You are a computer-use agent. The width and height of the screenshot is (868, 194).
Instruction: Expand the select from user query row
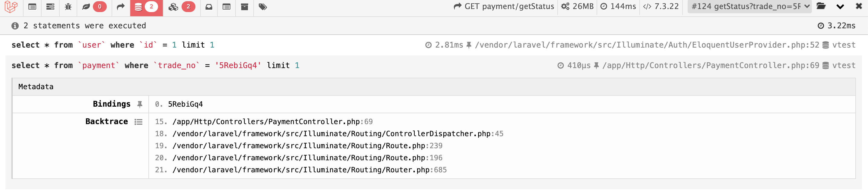coord(433,45)
